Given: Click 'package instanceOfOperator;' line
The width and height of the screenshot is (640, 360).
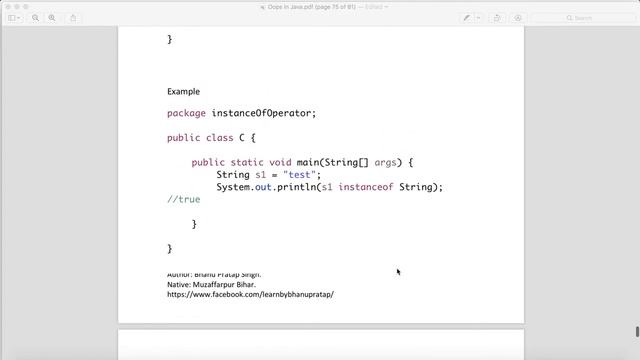Looking at the screenshot, I should click(242, 113).
